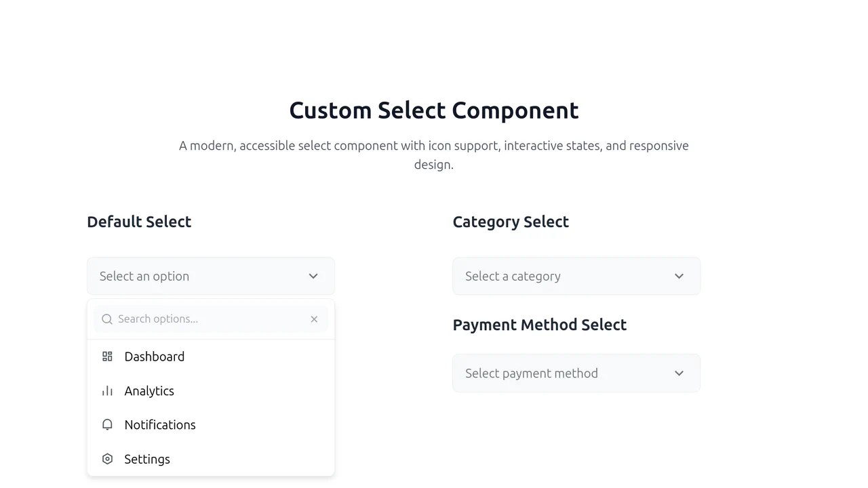Image resolution: width=868 pixels, height=488 pixels.
Task: Click the Analytics bar chart icon
Action: tap(107, 391)
